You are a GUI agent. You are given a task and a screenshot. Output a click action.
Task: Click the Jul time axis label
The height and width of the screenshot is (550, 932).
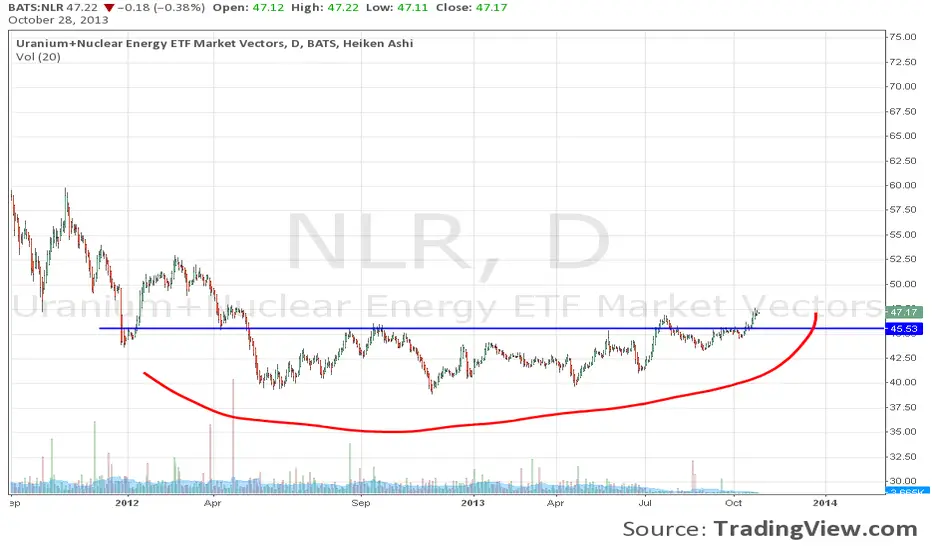pos(646,503)
